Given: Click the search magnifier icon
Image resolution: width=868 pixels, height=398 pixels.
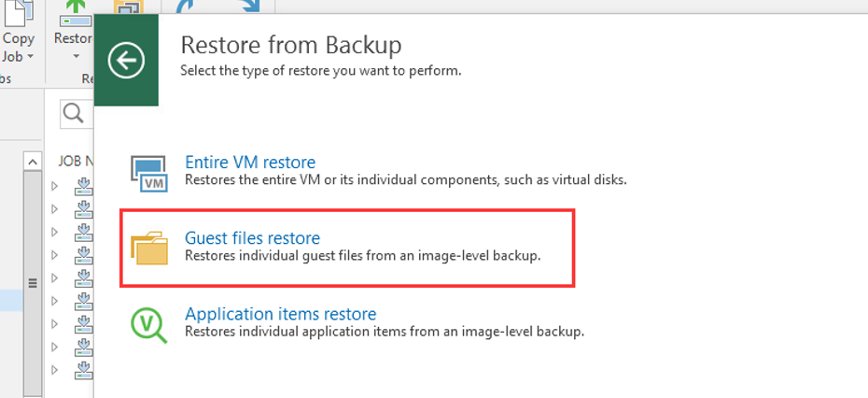Looking at the screenshot, I should tap(73, 114).
